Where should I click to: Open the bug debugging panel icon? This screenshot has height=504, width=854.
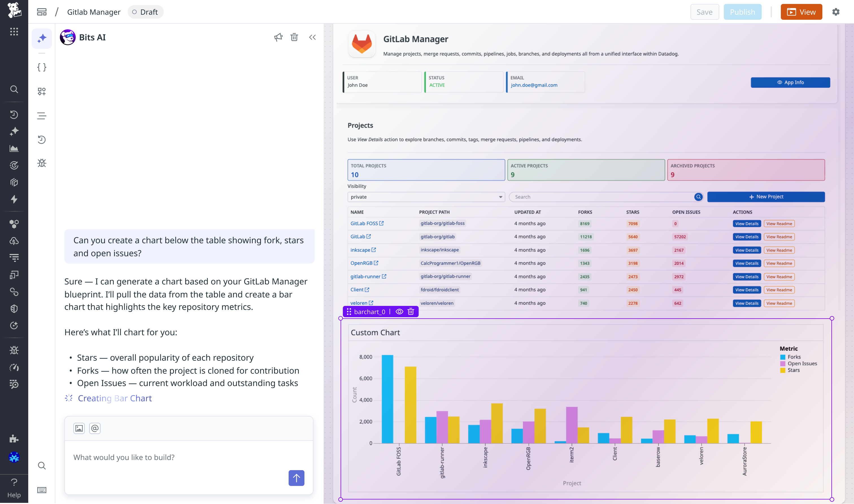tap(42, 163)
